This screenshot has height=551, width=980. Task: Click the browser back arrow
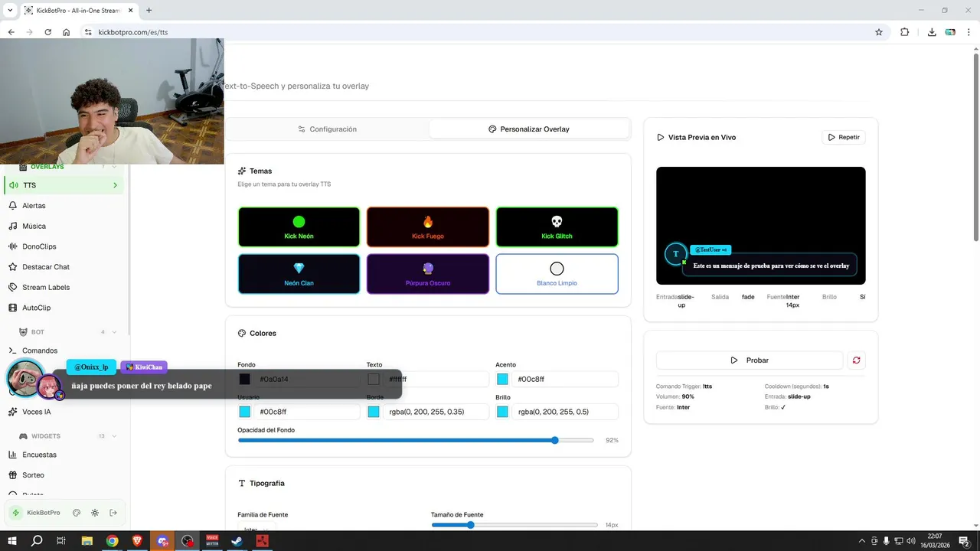[11, 32]
